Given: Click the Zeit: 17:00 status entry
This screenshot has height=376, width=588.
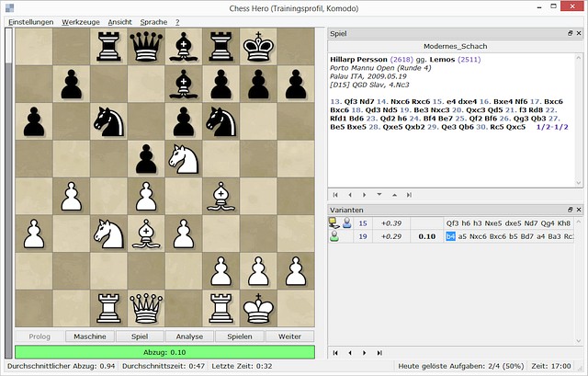Looking at the screenshot, I should (x=551, y=366).
